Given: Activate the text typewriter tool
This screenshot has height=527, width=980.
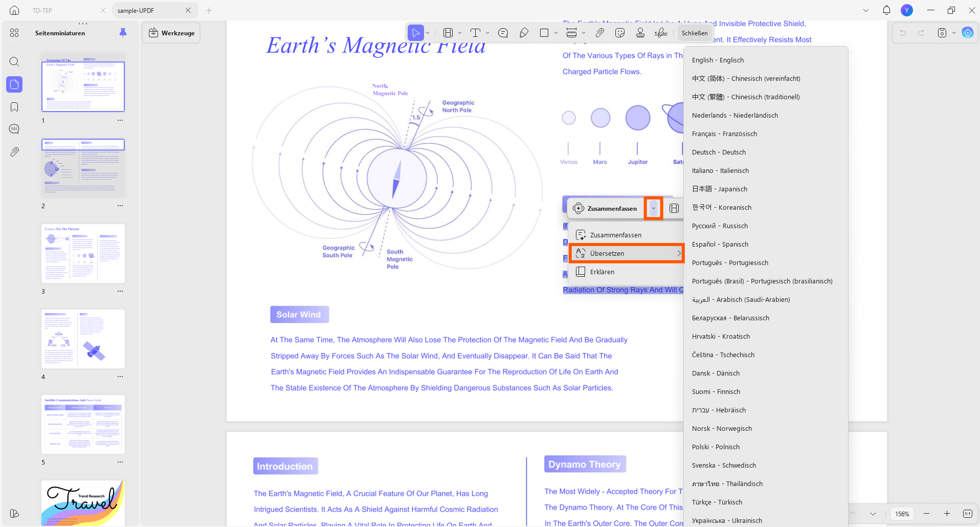Looking at the screenshot, I should pos(475,33).
